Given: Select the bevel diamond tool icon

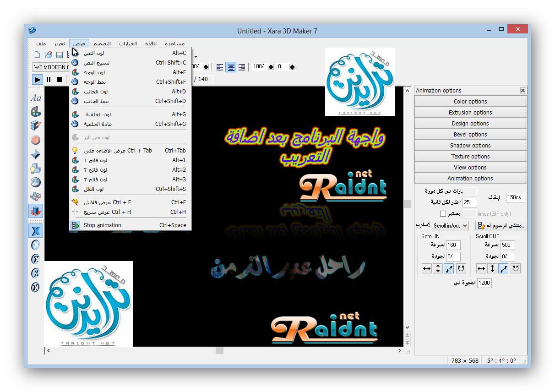Looking at the screenshot, I should pos(36,154).
